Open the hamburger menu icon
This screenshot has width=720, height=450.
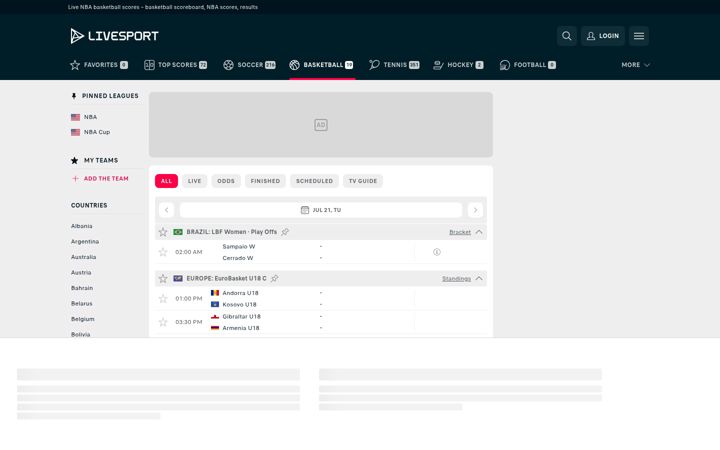click(x=639, y=36)
